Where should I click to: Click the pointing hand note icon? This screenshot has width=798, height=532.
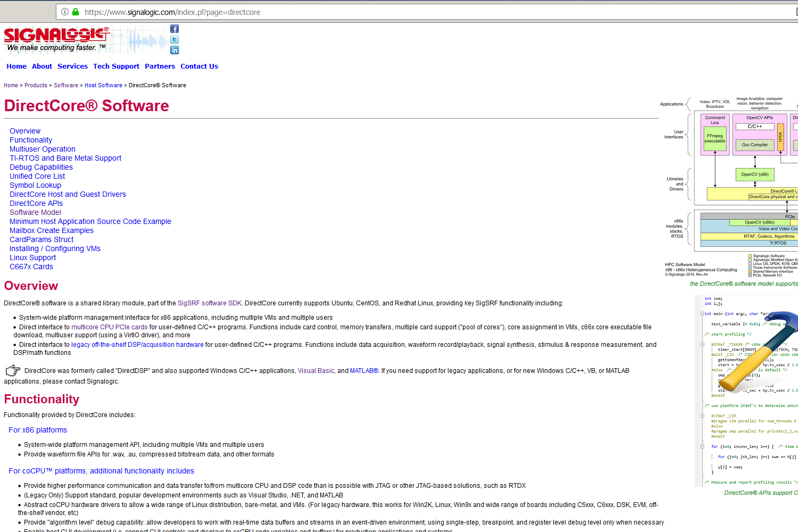click(x=13, y=370)
